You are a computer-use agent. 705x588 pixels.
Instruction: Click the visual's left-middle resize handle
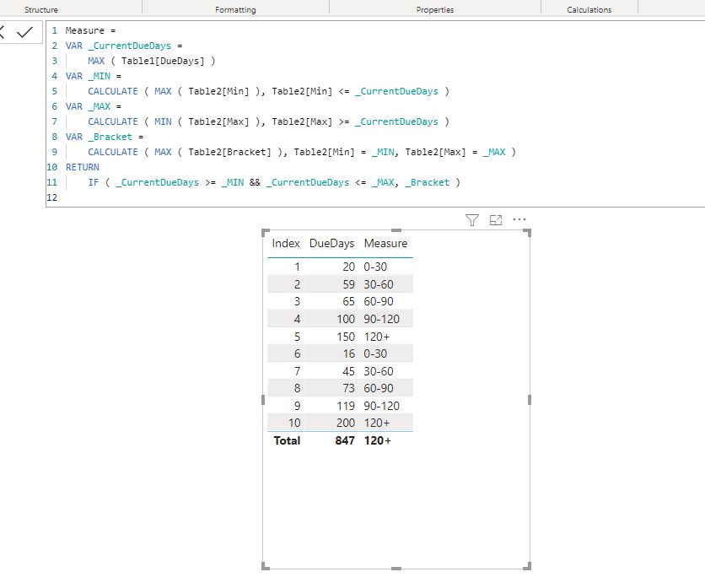[x=263, y=400]
